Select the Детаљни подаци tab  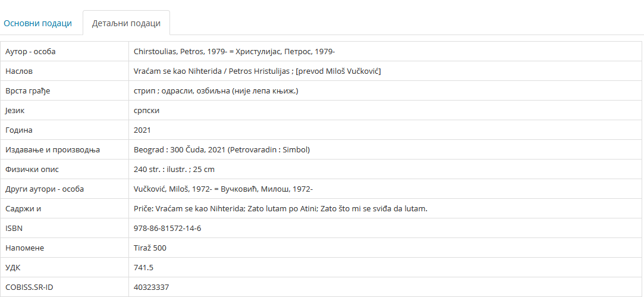pyautogui.click(x=126, y=23)
